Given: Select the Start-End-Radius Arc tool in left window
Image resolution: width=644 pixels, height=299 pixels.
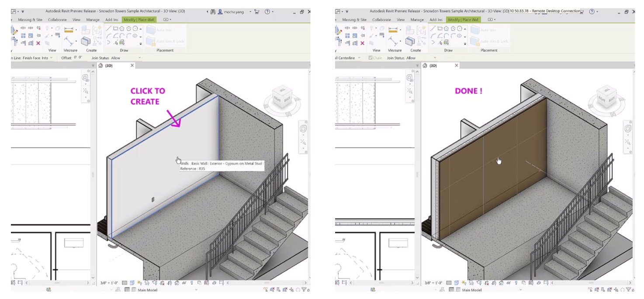Looking at the screenshot, I should click(x=108, y=35).
